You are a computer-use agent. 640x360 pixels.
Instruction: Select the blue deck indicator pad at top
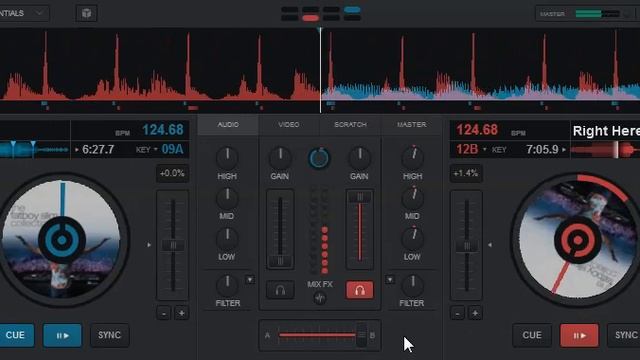[x=352, y=9]
